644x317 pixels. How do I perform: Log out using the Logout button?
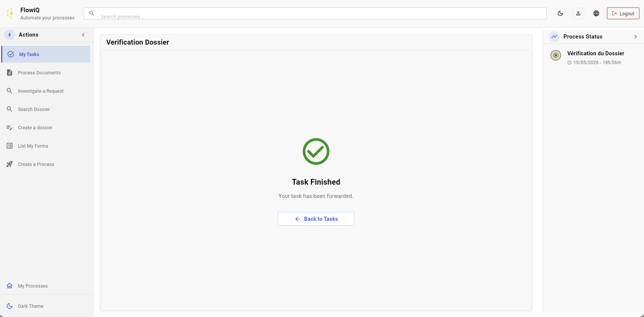(623, 13)
